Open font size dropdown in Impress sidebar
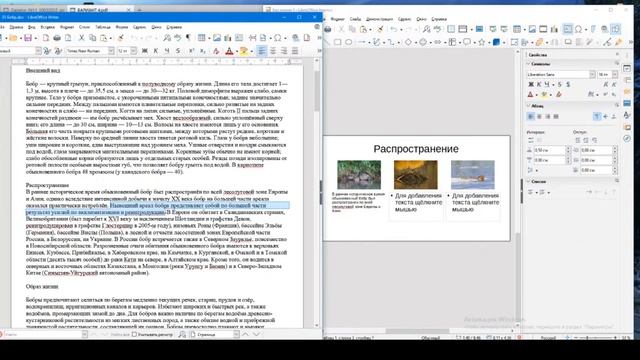The height and width of the screenshot is (360, 640). click(615, 74)
